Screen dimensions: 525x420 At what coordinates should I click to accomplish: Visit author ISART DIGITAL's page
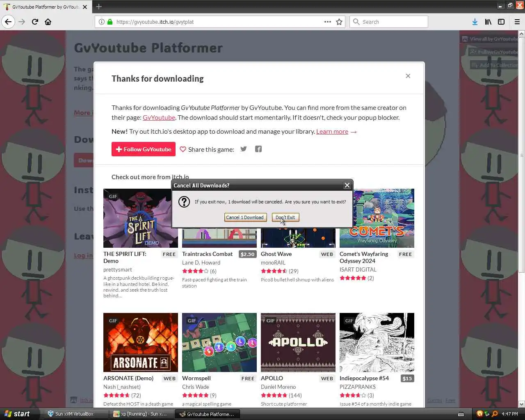click(x=358, y=269)
